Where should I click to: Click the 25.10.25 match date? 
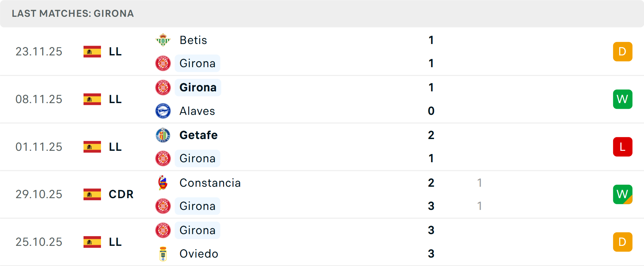pos(39,242)
